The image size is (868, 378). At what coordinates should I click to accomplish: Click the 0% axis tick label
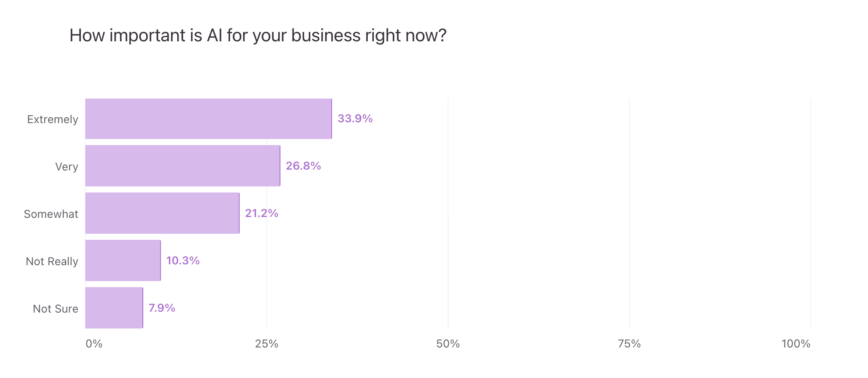[94, 344]
